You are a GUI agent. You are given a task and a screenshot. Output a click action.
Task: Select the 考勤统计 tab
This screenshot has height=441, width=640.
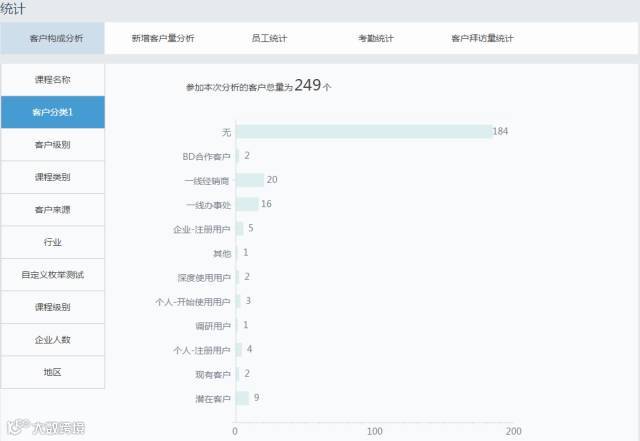coord(376,38)
